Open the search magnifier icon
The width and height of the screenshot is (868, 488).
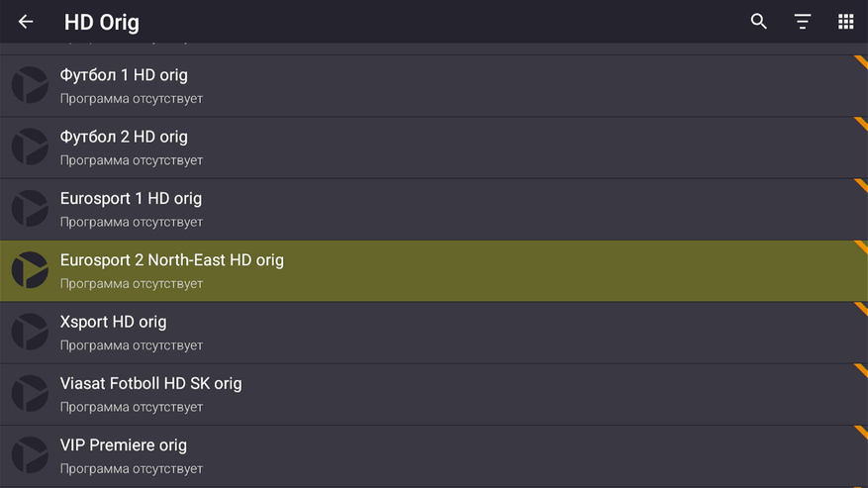click(x=759, y=22)
